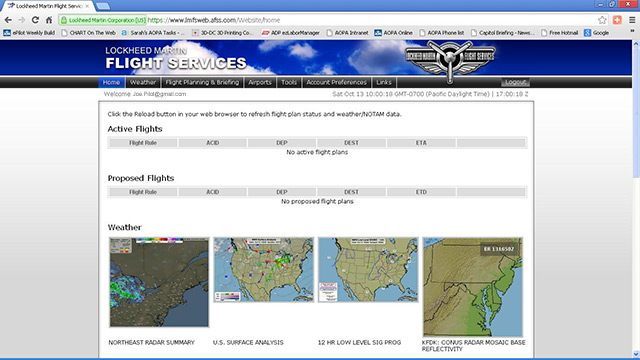Click Proposed Flights ACID column header
The width and height of the screenshot is (640, 360).
click(x=213, y=192)
